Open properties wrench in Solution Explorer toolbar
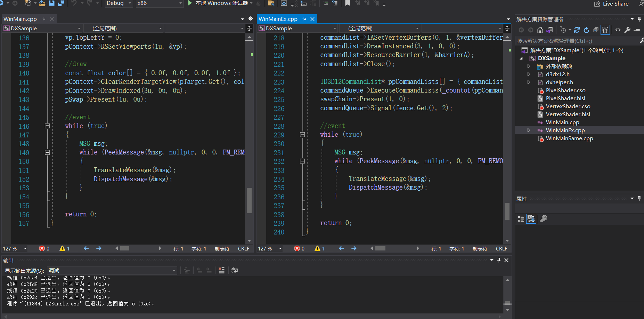This screenshot has height=319, width=644. coord(627,30)
